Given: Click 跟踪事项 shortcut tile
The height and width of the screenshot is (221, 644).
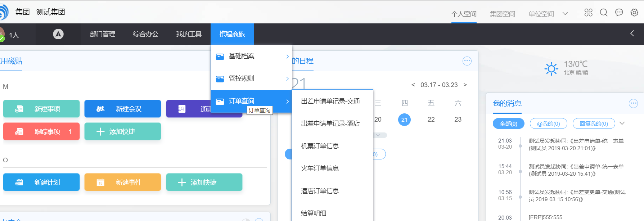Looking at the screenshot, I should click(41, 131).
